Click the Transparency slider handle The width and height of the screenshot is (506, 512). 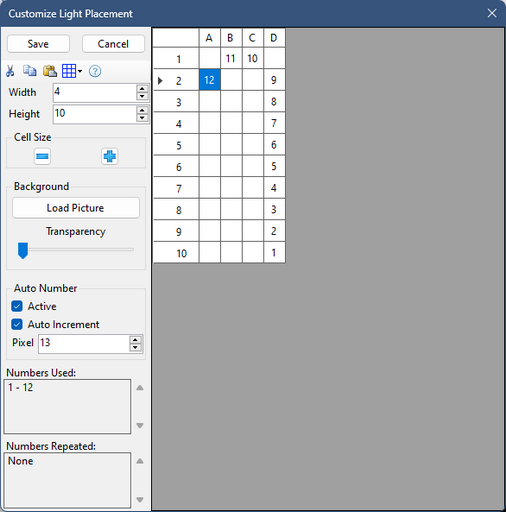pos(23,251)
